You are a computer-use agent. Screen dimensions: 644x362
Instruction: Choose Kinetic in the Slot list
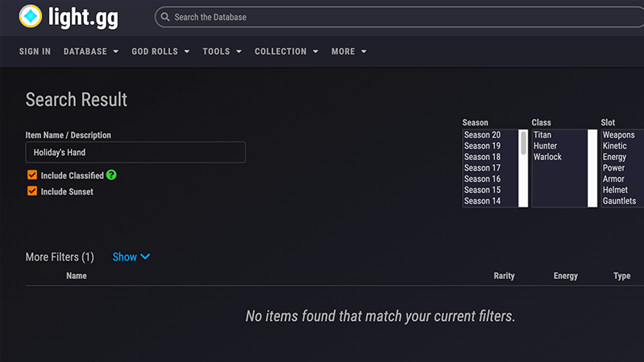(x=614, y=146)
